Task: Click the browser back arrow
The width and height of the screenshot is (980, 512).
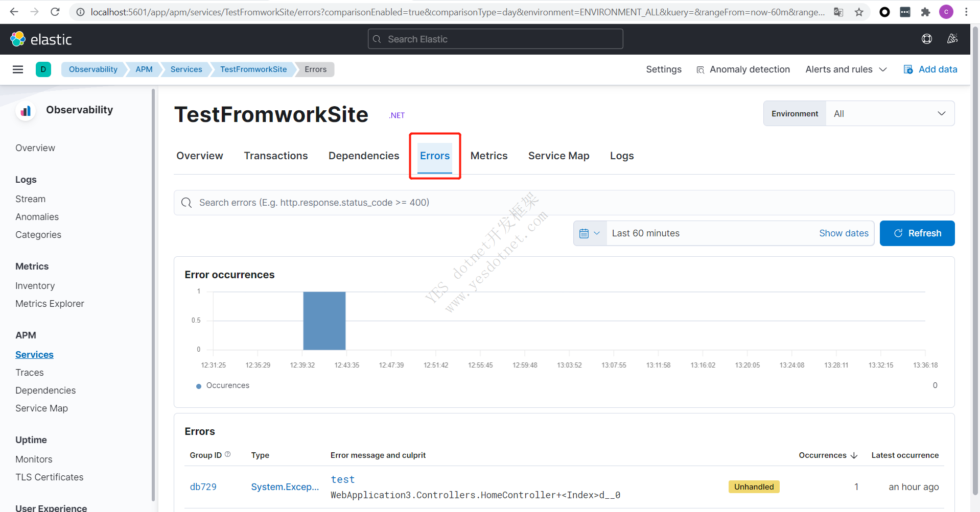Action: [14, 12]
